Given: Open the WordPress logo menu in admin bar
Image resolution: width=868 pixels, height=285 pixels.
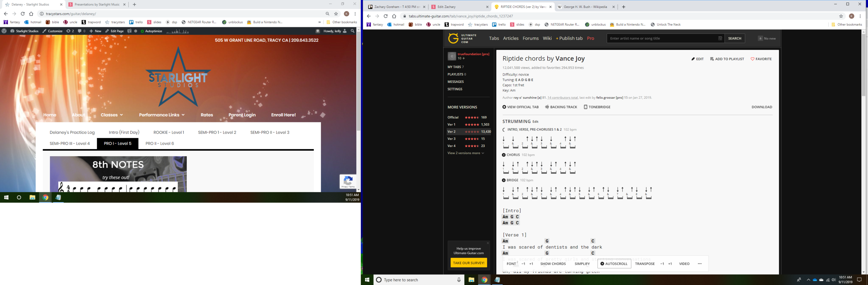Looking at the screenshot, I should click(4, 31).
